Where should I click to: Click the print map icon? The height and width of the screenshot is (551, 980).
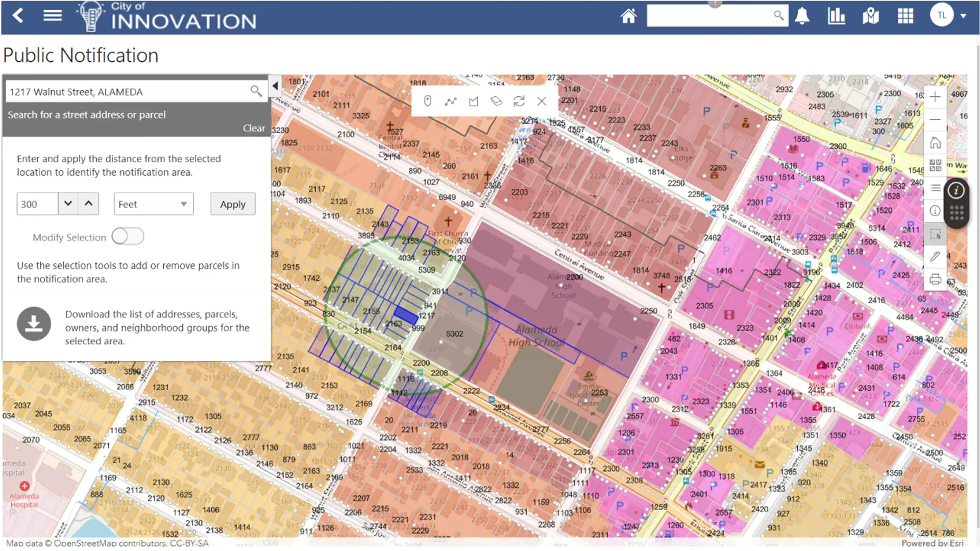pyautogui.click(x=935, y=279)
